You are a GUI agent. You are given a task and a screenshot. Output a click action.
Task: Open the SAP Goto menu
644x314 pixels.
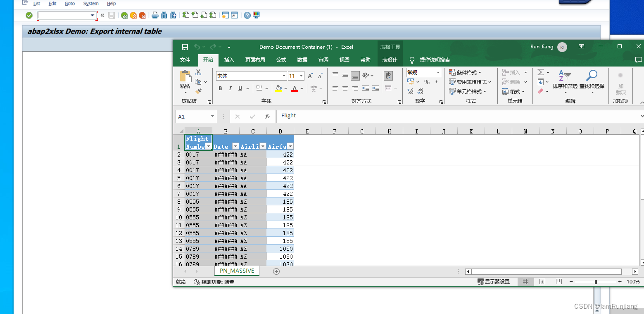point(70,3)
